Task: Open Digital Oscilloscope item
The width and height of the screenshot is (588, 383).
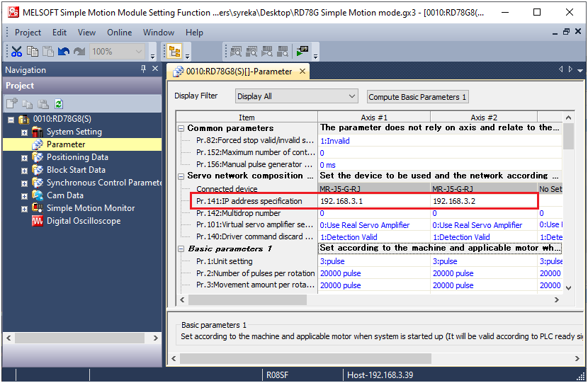Action: coord(84,221)
